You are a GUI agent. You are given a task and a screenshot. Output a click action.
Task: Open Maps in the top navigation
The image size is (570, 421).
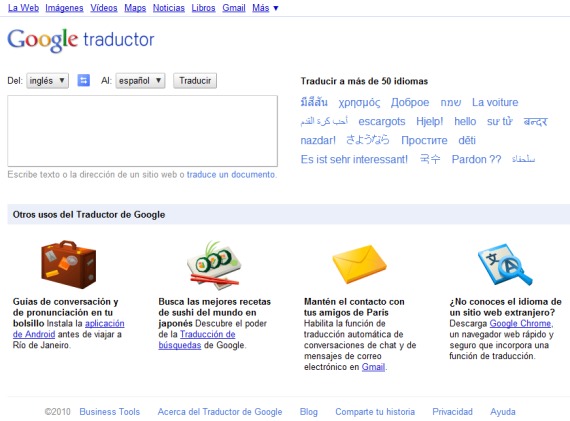click(135, 8)
